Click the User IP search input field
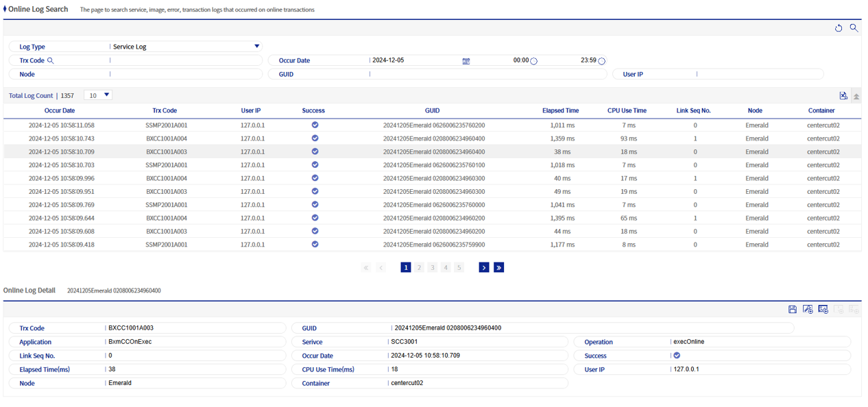The image size is (868, 407). point(759,74)
